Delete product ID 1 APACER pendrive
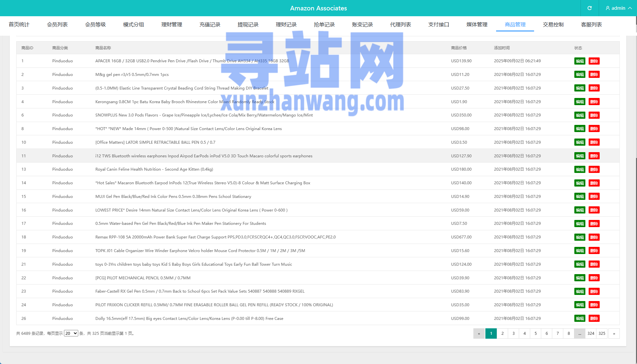This screenshot has height=364, width=637. (x=594, y=61)
